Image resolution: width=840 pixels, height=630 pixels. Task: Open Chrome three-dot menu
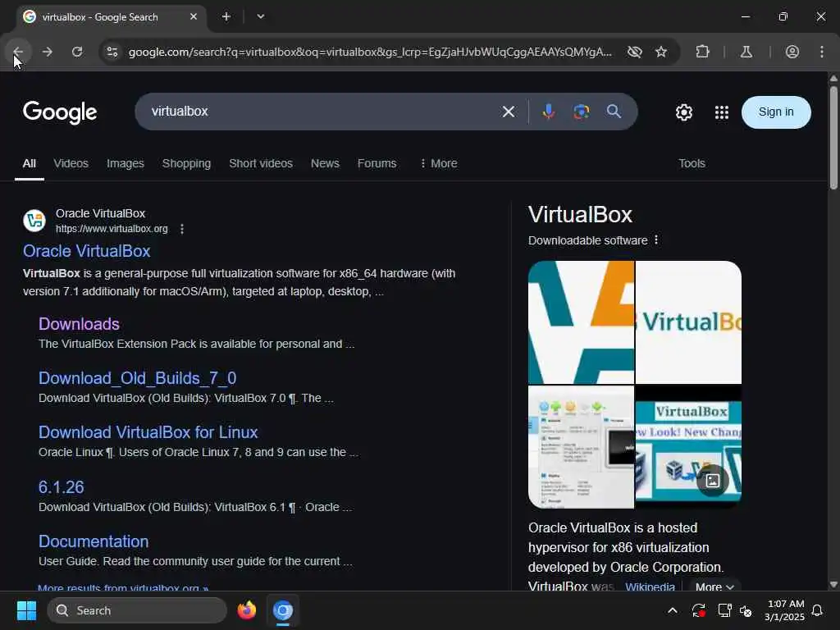821,52
